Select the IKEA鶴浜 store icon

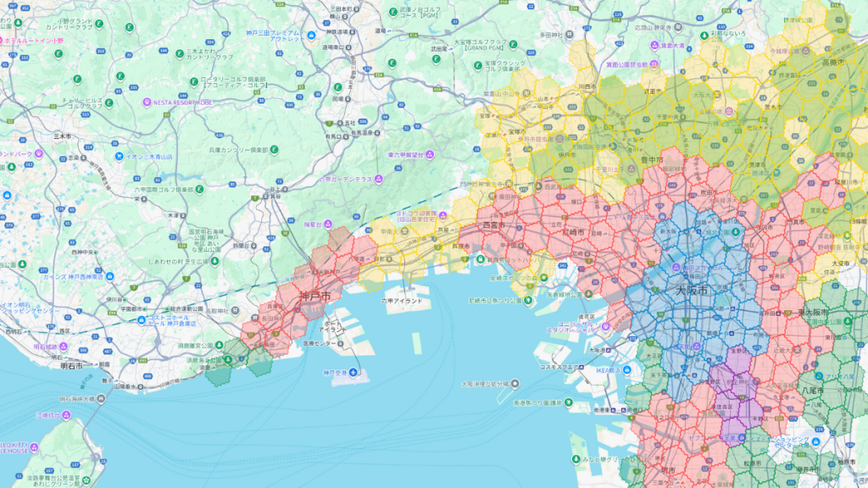[x=626, y=369]
